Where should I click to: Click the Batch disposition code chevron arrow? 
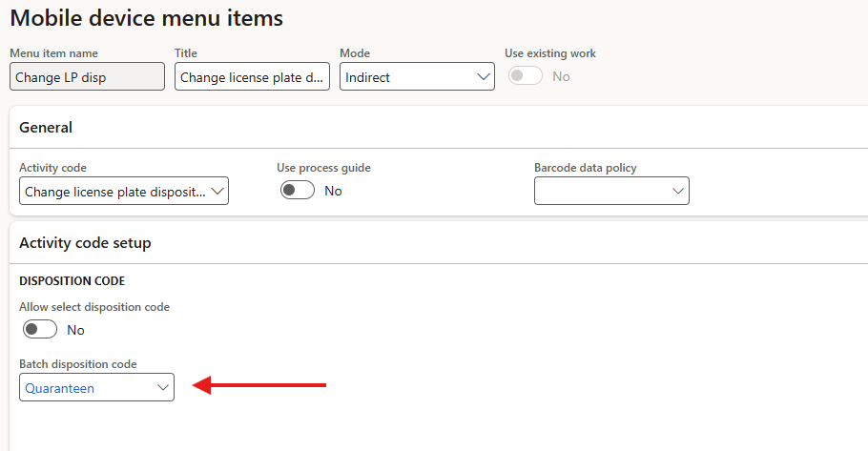(x=162, y=387)
